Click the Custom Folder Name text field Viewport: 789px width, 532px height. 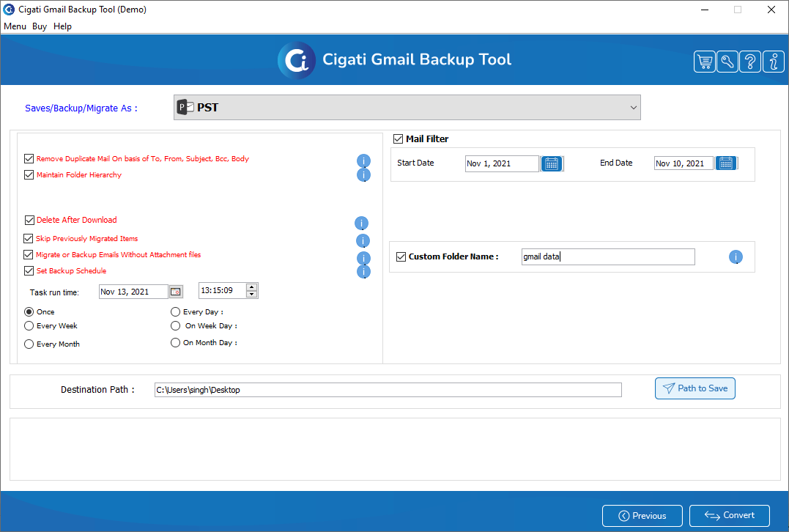(608, 256)
